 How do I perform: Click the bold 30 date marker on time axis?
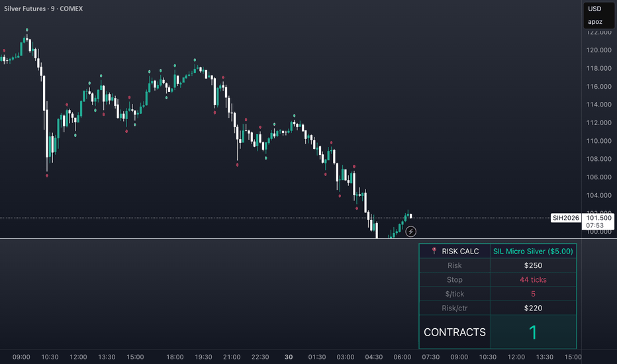[x=289, y=357]
